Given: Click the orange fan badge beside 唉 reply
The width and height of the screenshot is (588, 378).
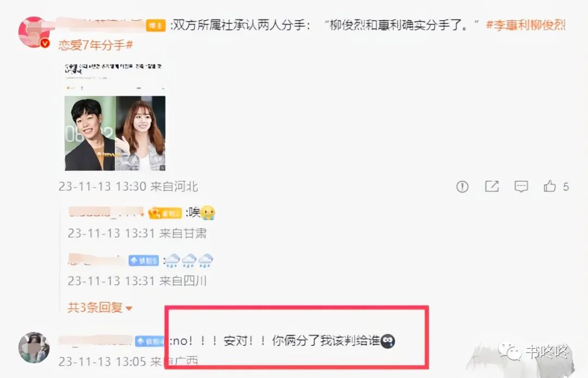Looking at the screenshot, I should [x=166, y=213].
